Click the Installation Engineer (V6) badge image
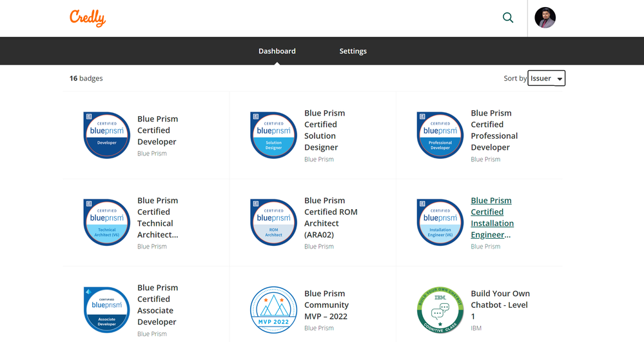The width and height of the screenshot is (644, 342). tap(440, 223)
